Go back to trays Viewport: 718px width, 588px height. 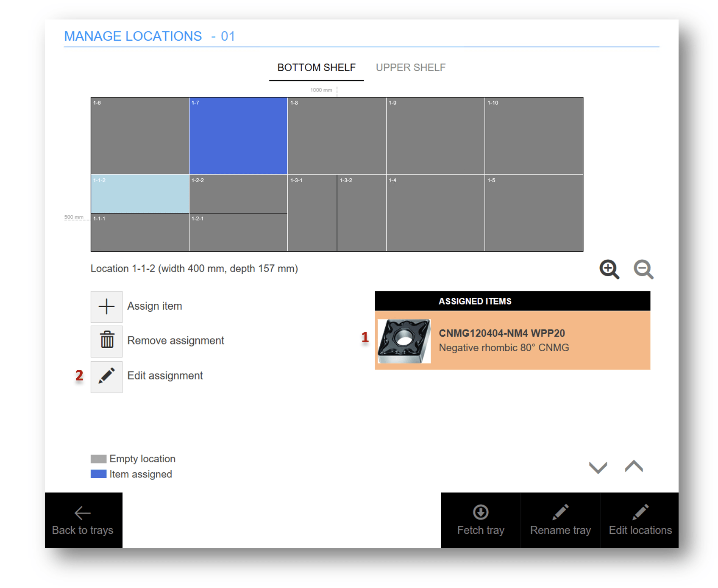[83, 520]
